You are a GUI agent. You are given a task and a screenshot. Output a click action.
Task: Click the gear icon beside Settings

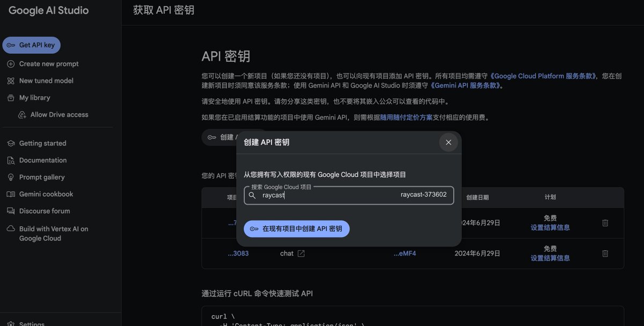tap(11, 324)
